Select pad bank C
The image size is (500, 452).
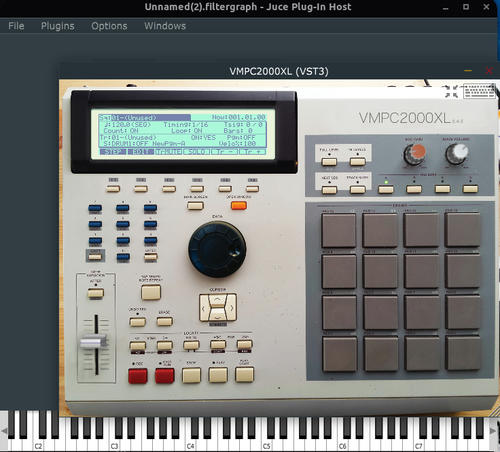point(443,189)
